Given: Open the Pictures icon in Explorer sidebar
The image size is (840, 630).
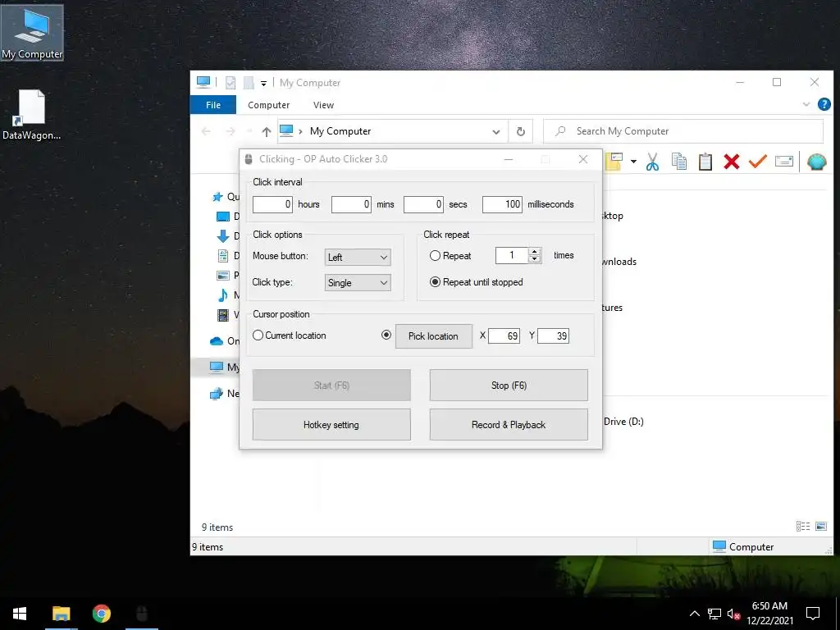Looking at the screenshot, I should pyautogui.click(x=223, y=276).
